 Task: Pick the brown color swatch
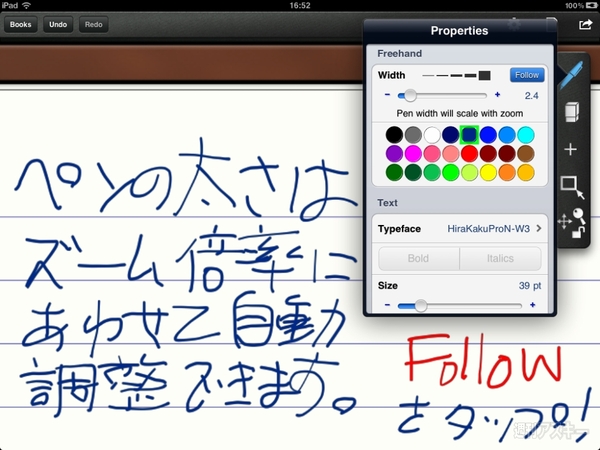526,154
